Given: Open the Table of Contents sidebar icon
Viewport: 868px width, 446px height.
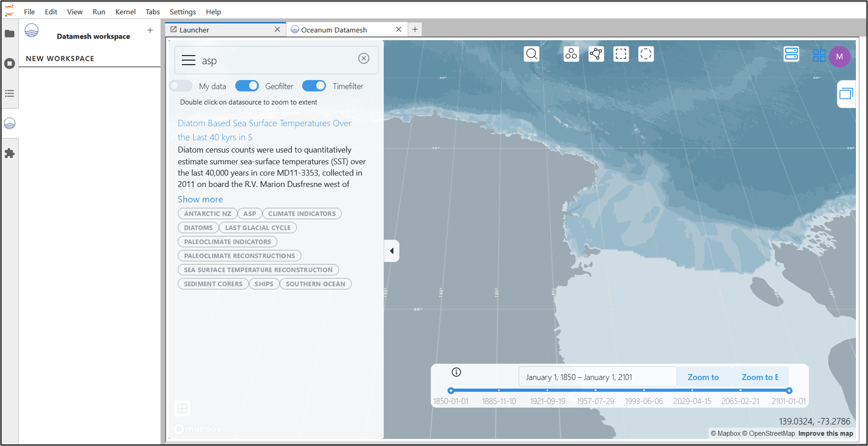Looking at the screenshot, I should (9, 93).
